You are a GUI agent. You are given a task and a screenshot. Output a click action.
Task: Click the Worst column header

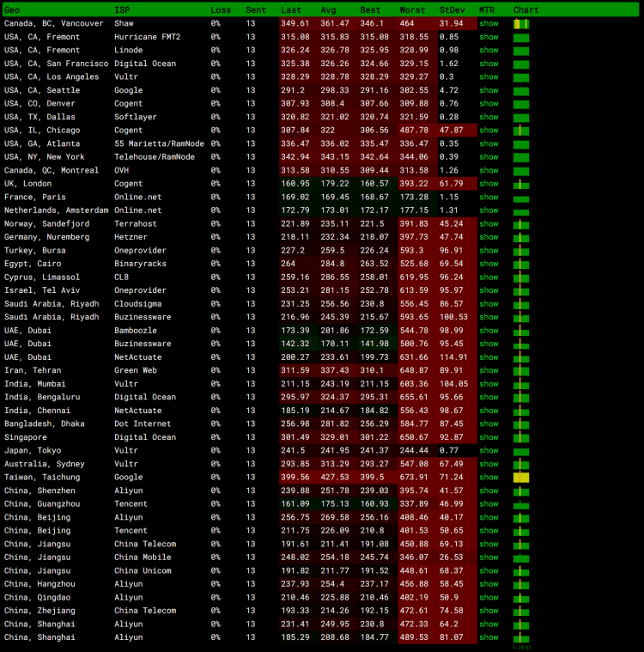[x=412, y=10]
